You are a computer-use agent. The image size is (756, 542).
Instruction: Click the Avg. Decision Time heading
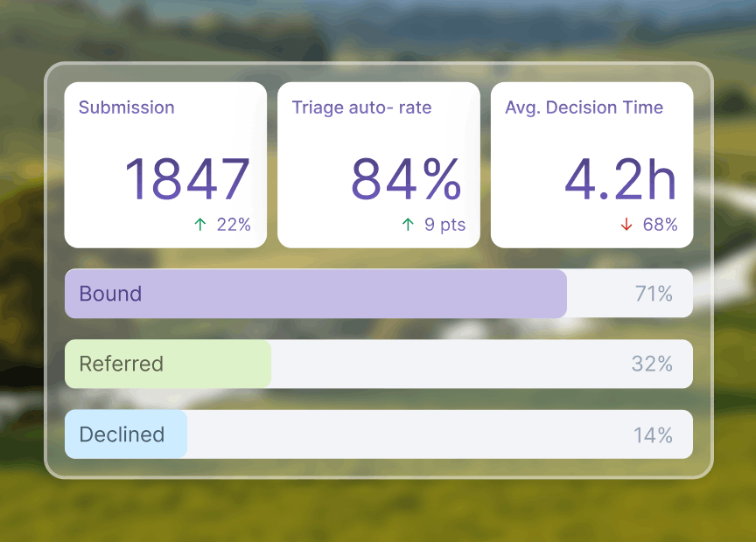pos(584,108)
